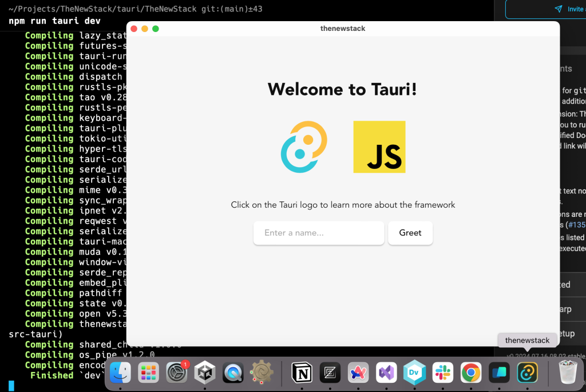Open the Trash in the Dock
This screenshot has width=586, height=392.
(x=568, y=372)
